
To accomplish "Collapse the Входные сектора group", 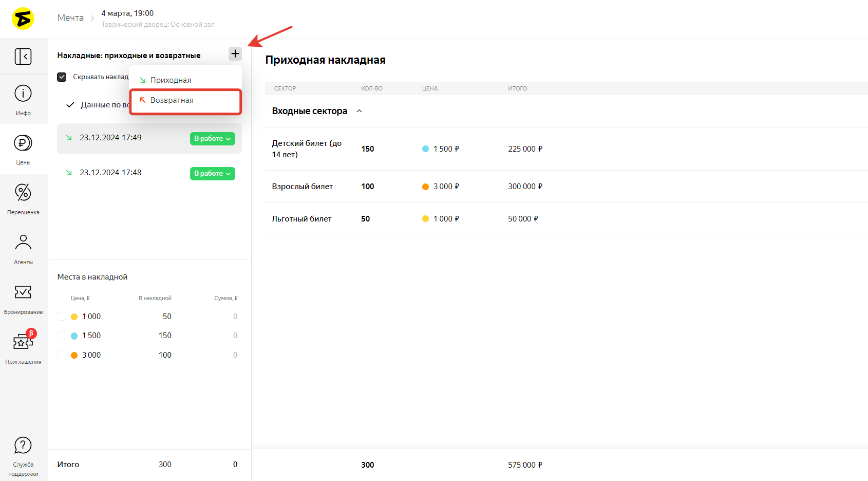I will 360,111.
